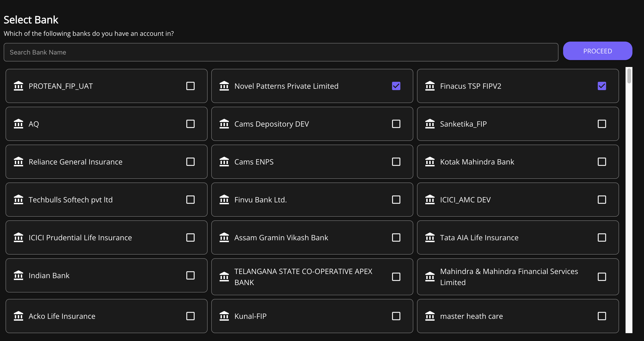This screenshot has height=341, width=644.
Task: Click the bank icon beside PROTEAN_FIP_UAT
Action: coord(18,86)
